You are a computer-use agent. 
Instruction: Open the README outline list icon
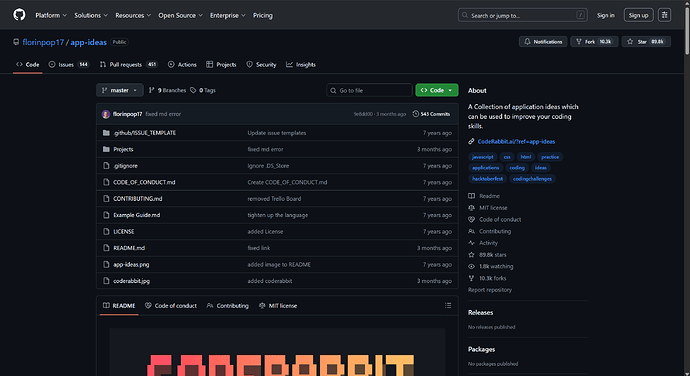[x=448, y=306]
